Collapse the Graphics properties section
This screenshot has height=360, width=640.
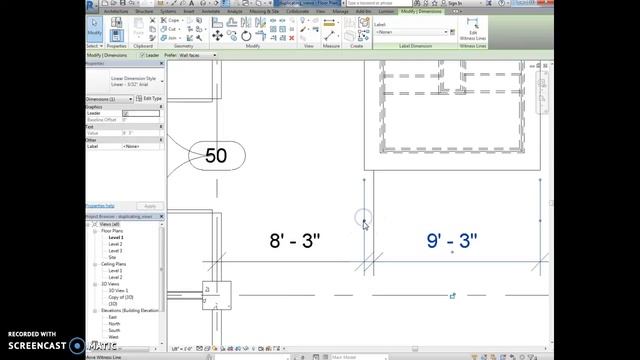[x=161, y=107]
